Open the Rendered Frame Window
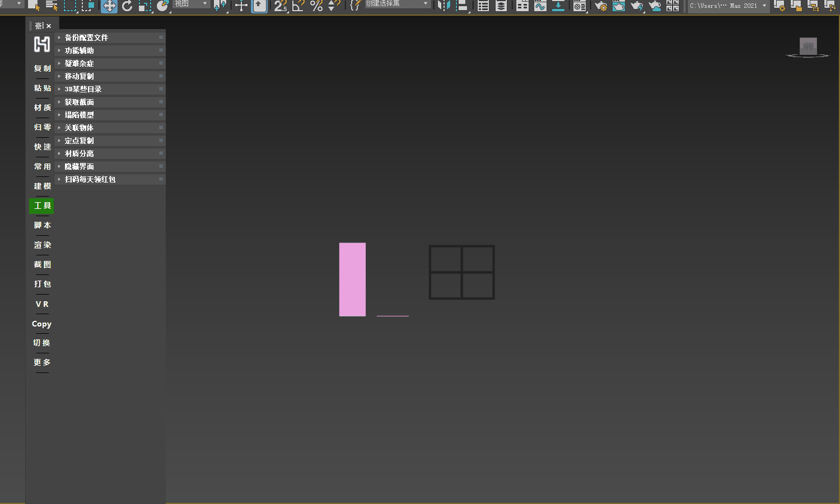The height and width of the screenshot is (504, 840). tap(619, 6)
